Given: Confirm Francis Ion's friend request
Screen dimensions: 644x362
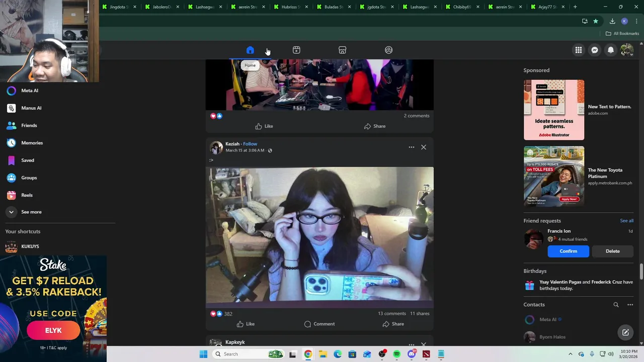Looking at the screenshot, I should tap(568, 251).
